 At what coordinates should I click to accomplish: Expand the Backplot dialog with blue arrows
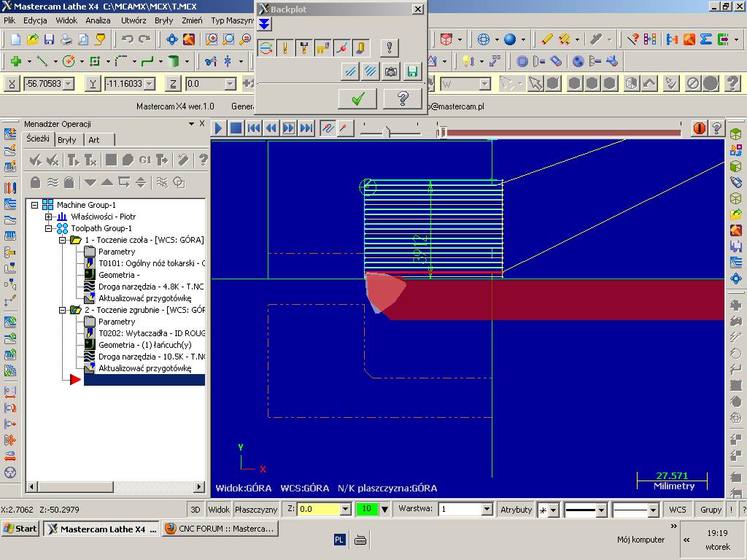click(x=264, y=24)
